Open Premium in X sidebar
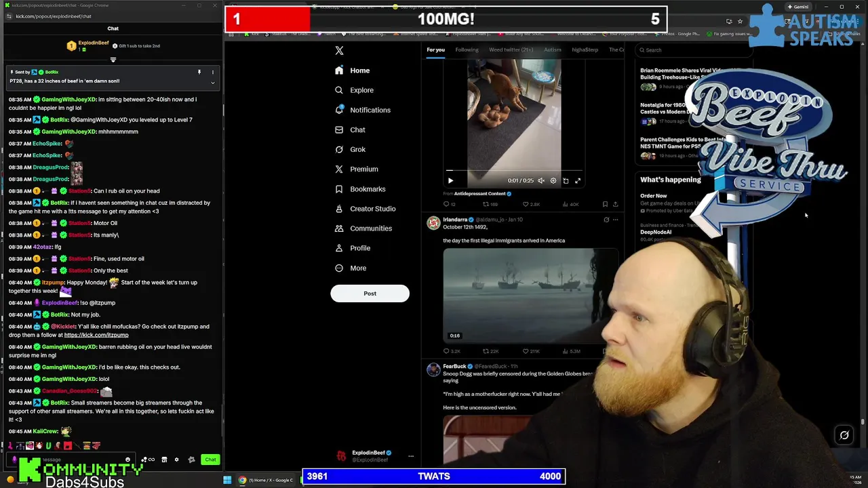868x488 pixels. point(356,169)
